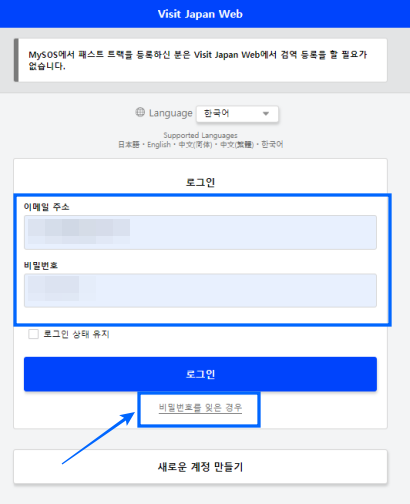Focus the 이메일 주소 input field

tap(200, 232)
